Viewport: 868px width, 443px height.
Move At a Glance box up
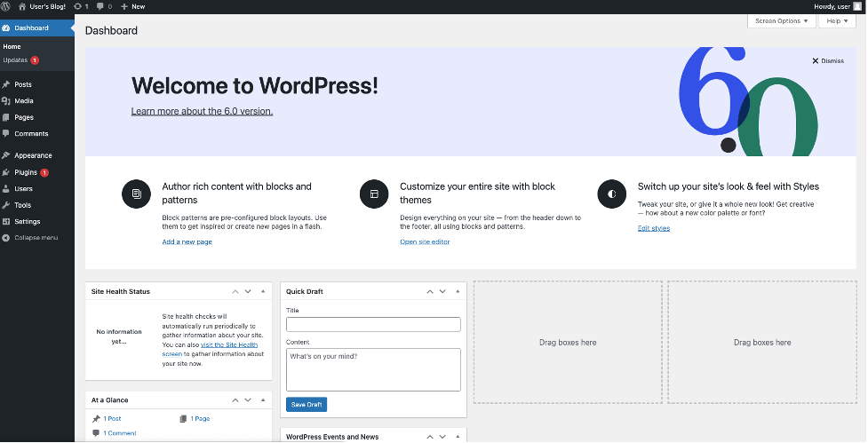click(x=235, y=399)
